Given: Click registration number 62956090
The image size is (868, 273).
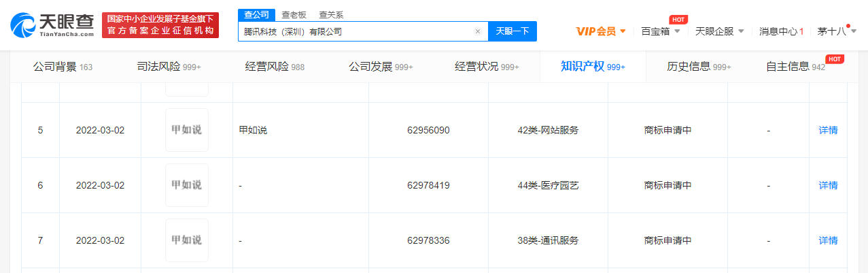Looking at the screenshot, I should point(428,130).
